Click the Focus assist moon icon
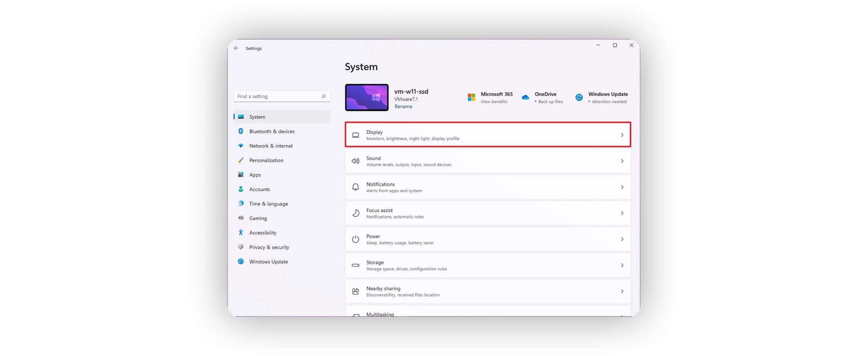 (355, 213)
